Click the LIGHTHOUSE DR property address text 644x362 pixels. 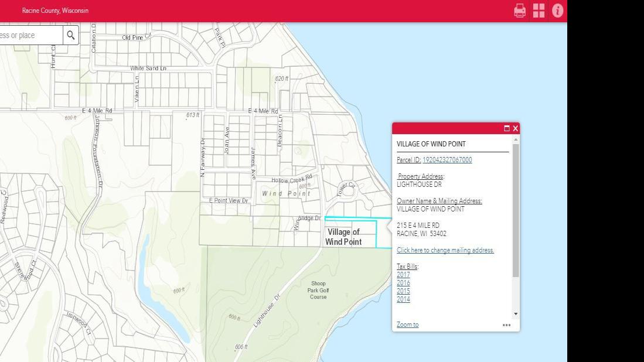click(x=419, y=185)
